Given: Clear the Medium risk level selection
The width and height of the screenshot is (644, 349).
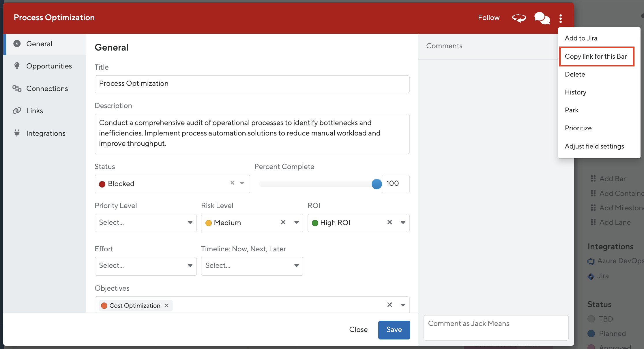Looking at the screenshot, I should [x=283, y=222].
